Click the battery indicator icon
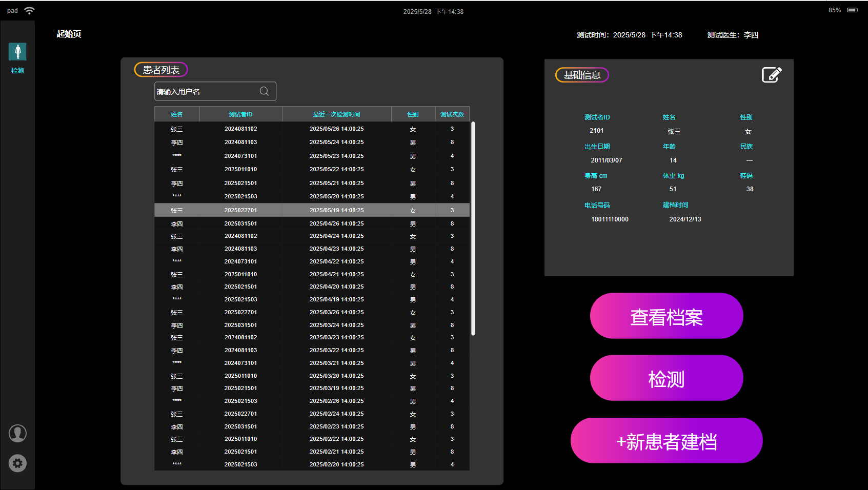Image resolution: width=868 pixels, height=490 pixels. pyautogui.click(x=852, y=10)
